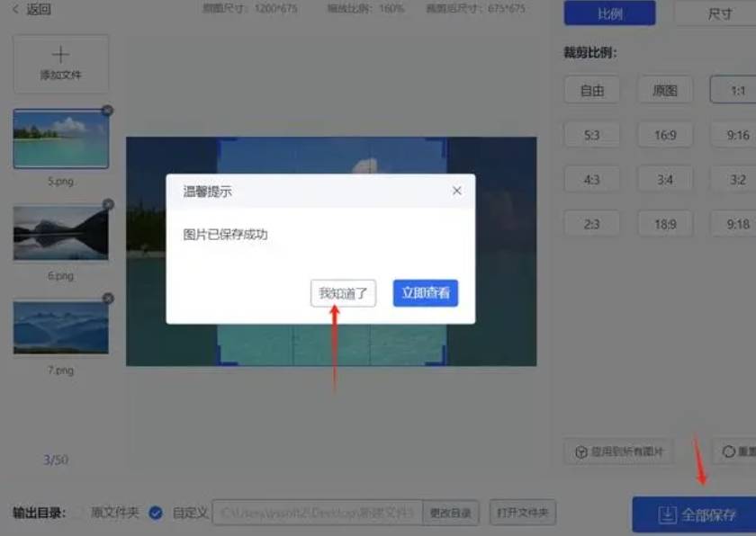The width and height of the screenshot is (756, 536).
Task: Click the back arrow next to 返回
Action: click(16, 9)
